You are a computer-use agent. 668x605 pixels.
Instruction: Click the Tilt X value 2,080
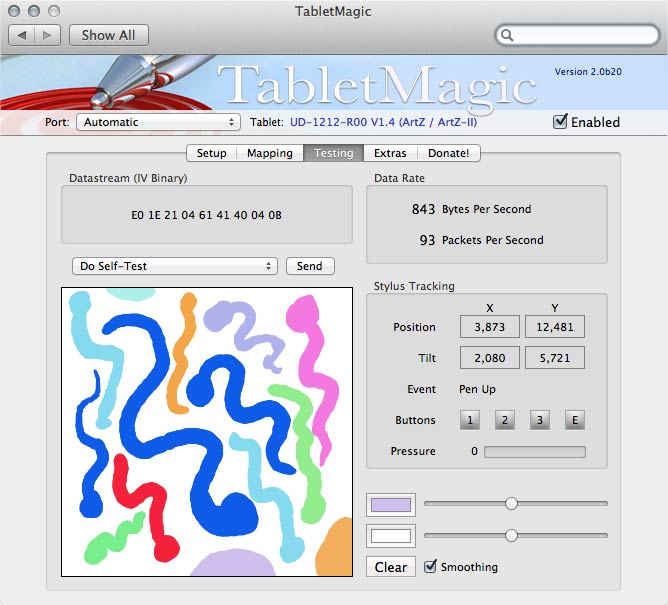point(489,358)
